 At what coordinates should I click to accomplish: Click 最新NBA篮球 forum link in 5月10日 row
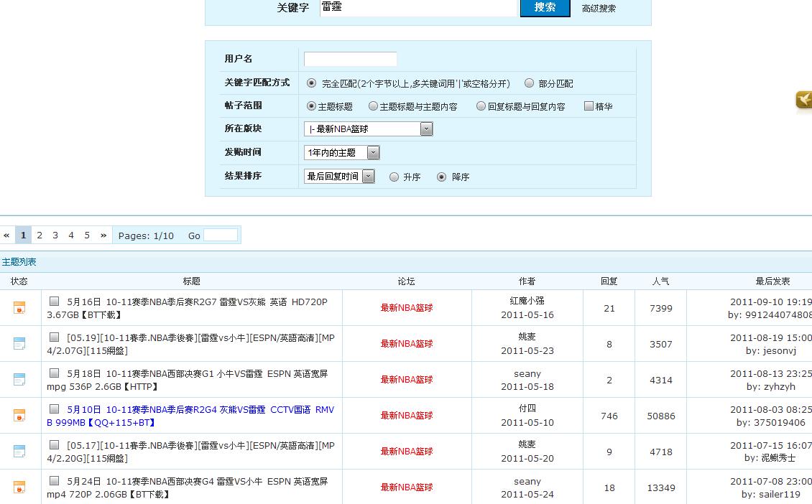coord(407,416)
